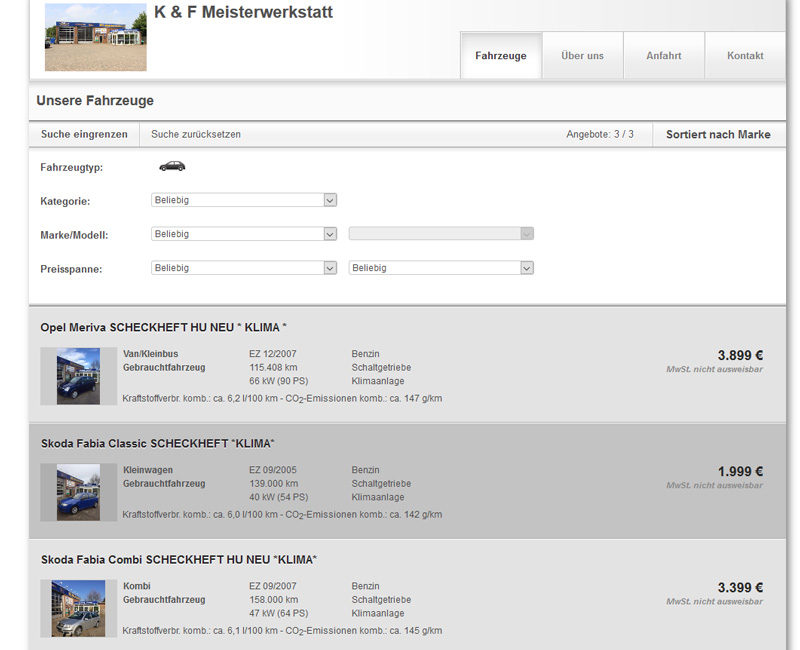Viewport: 800px width, 650px height.
Task: Click the 158.000 km mileage value
Action: pyautogui.click(x=273, y=600)
